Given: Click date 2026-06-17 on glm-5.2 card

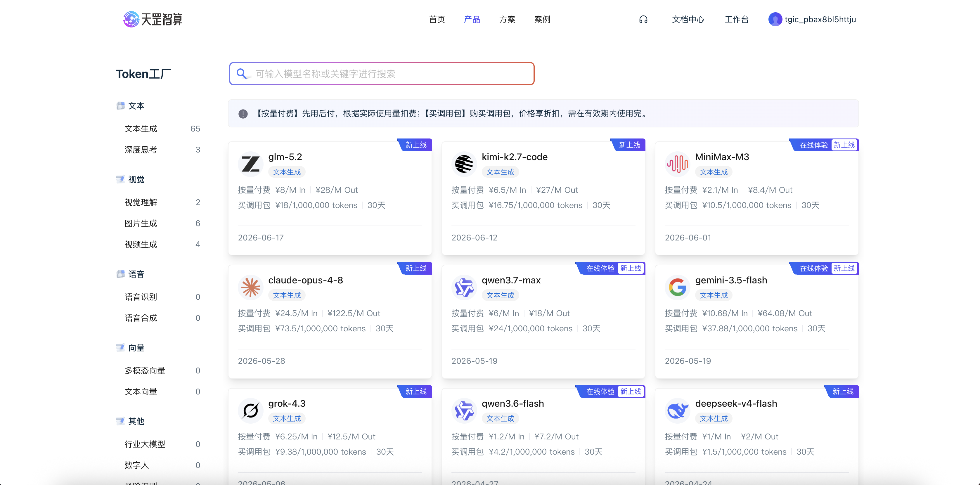Looking at the screenshot, I should tap(261, 237).
